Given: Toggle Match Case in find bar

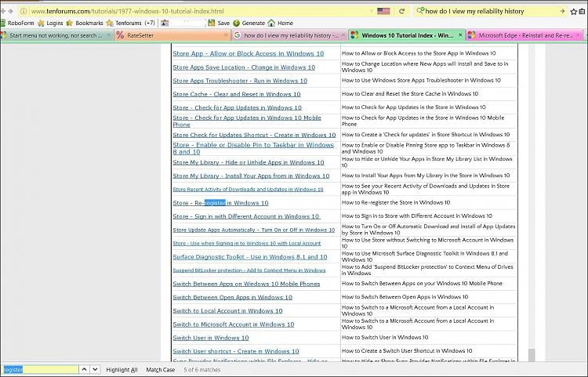Looking at the screenshot, I should (161, 370).
